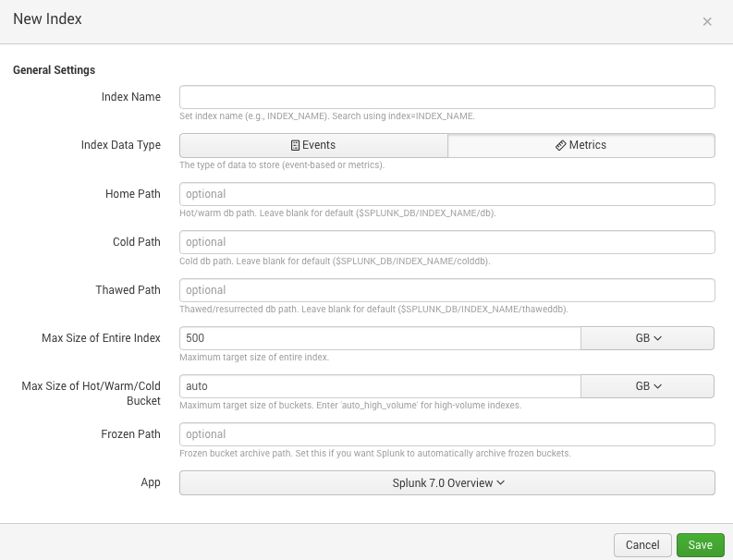733x560 pixels.
Task: Close the New Index dialog with X
Action: point(707,21)
